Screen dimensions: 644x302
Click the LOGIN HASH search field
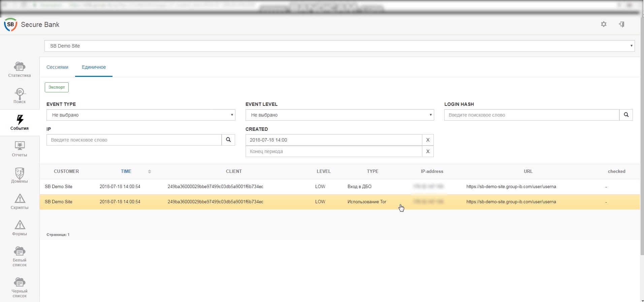[x=532, y=115]
